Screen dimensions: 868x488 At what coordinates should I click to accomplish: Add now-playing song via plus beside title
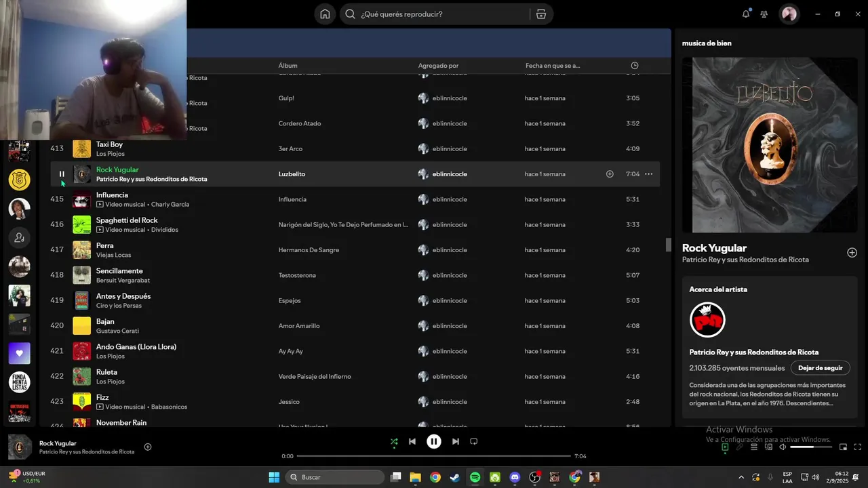[148, 447]
